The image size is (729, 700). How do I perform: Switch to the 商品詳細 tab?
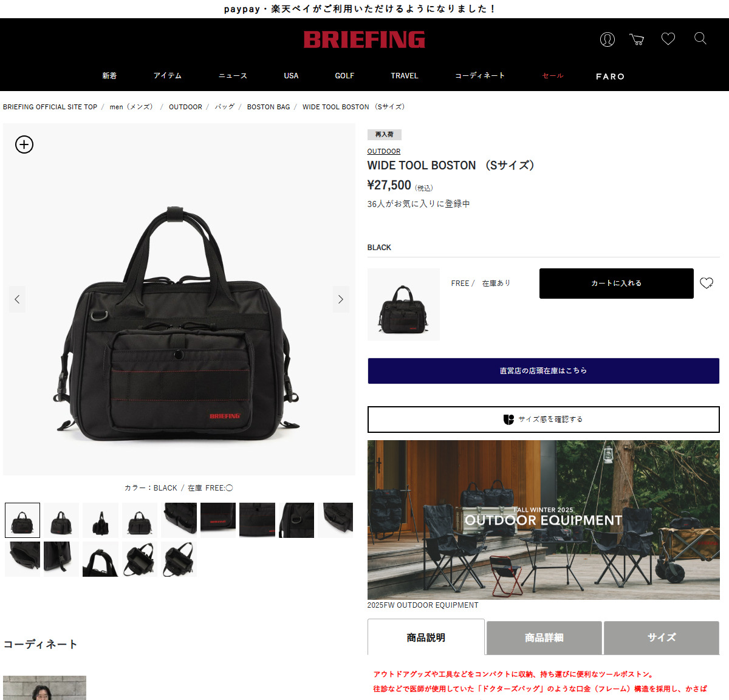pos(544,637)
